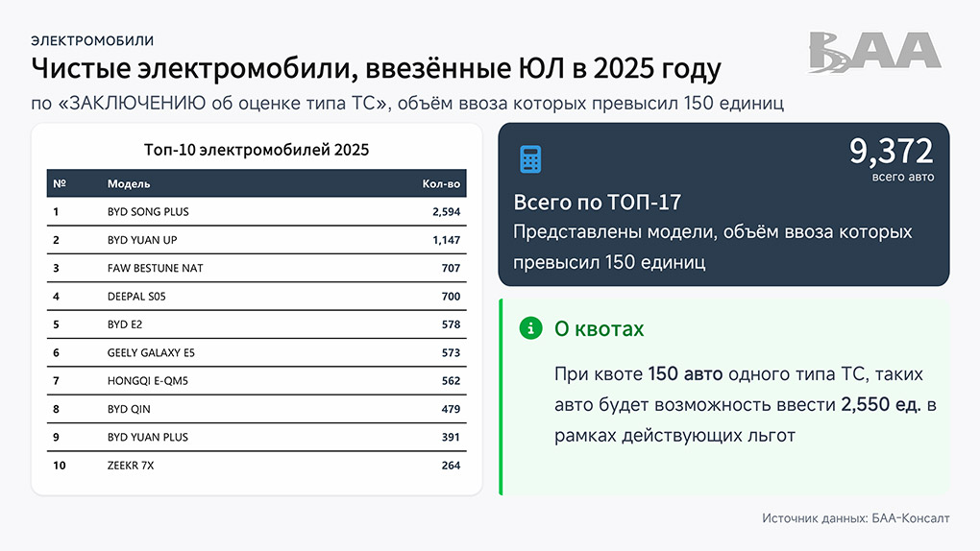980x551 pixels.
Task: Click the ЭЛЕКТРОМОБИЛИ category label
Action: click(92, 40)
